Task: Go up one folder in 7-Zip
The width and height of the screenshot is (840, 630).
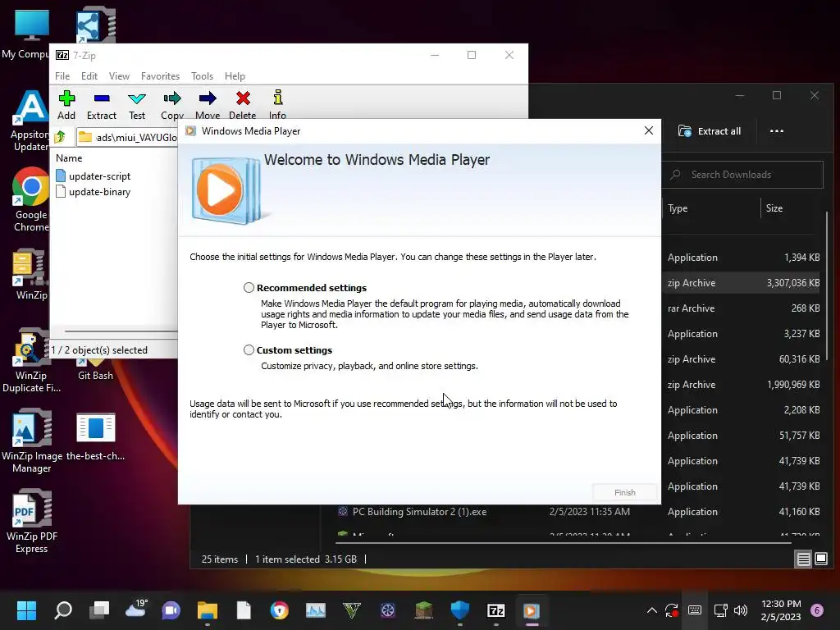Action: click(60, 137)
